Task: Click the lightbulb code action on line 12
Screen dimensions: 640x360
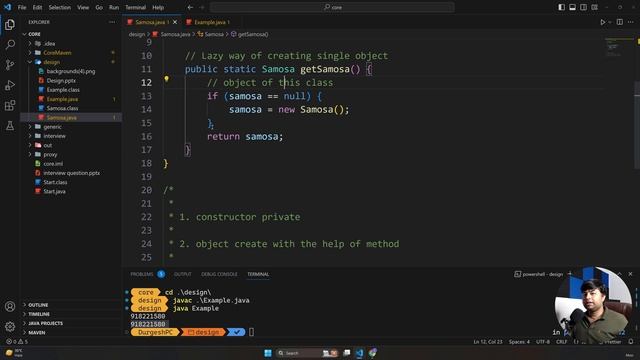Action: 166,79
